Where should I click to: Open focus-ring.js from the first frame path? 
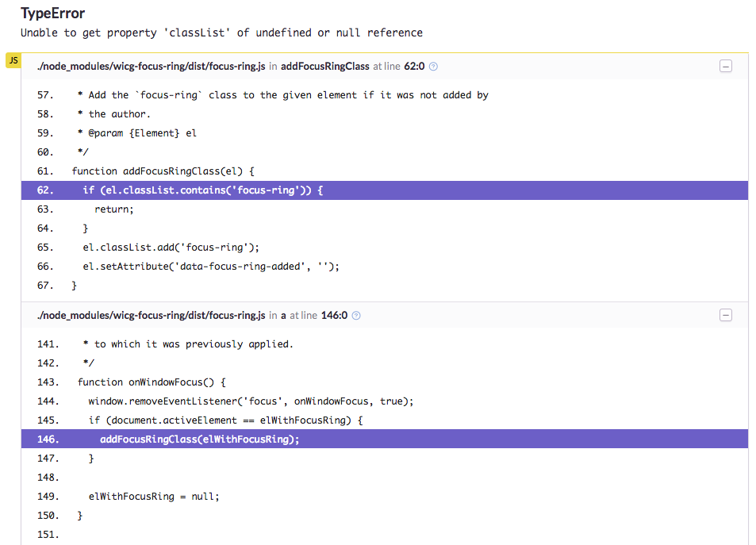click(151, 67)
